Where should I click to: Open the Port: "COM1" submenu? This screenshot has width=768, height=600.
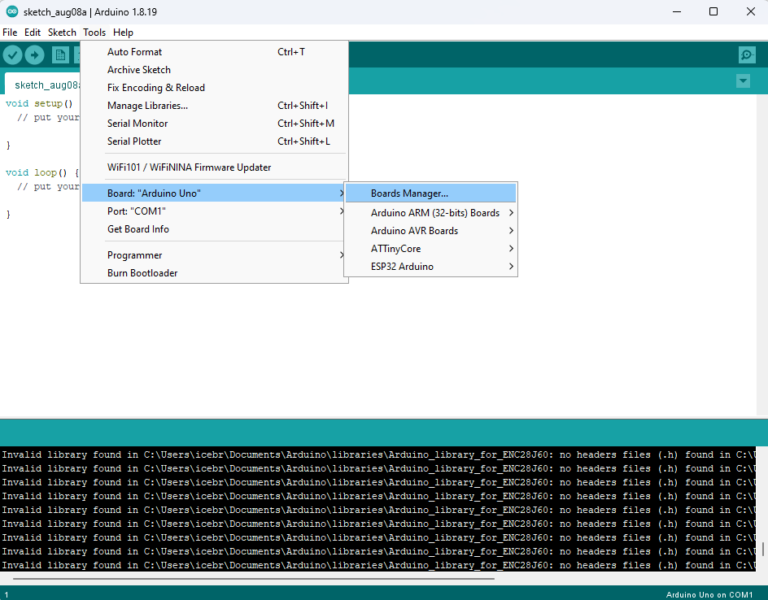click(137, 212)
